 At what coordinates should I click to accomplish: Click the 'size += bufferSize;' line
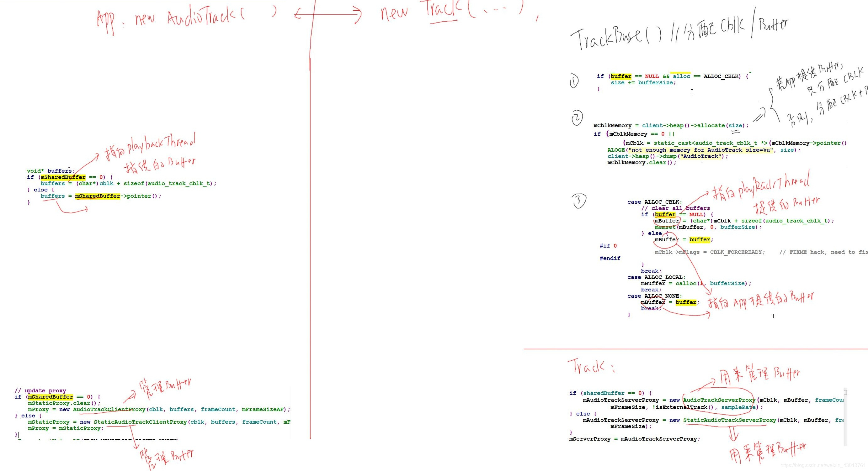[x=643, y=82]
